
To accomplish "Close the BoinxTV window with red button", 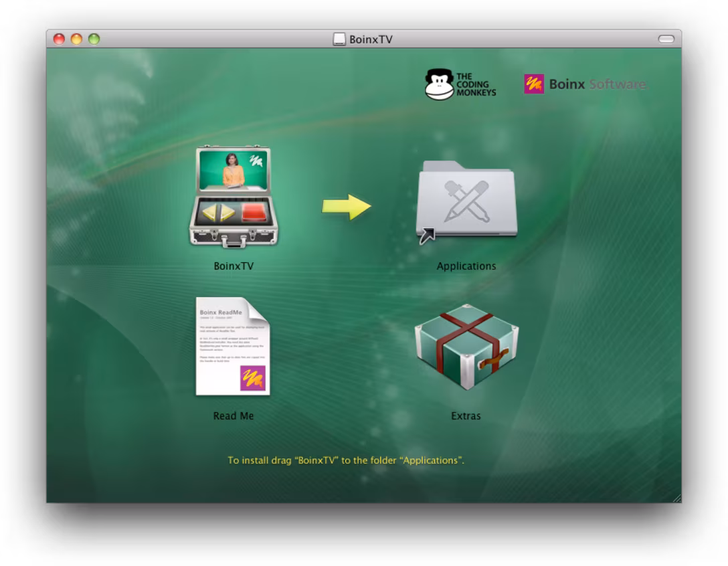I will 59,39.
